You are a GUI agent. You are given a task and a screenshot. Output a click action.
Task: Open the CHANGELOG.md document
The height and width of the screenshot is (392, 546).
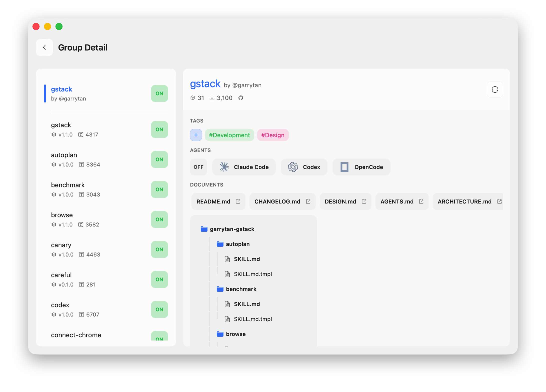tap(277, 201)
